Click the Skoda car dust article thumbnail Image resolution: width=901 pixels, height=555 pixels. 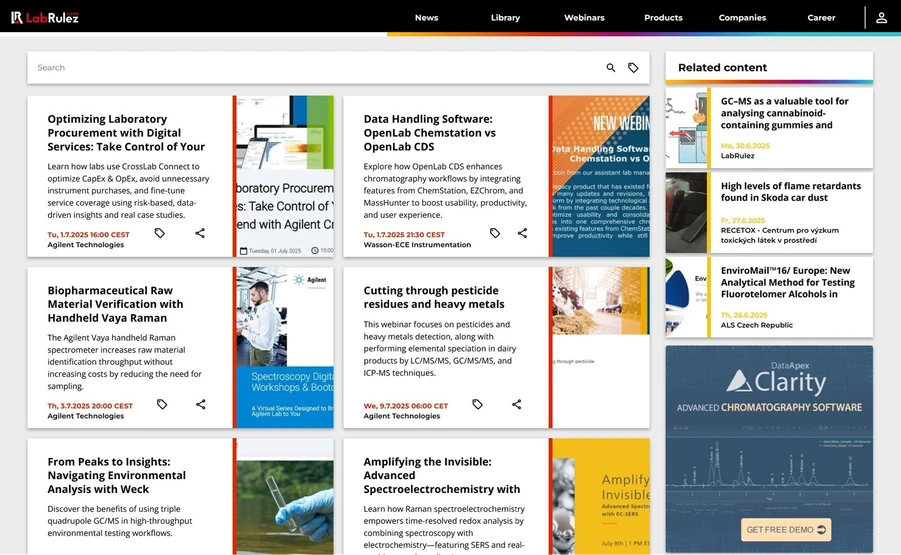click(x=686, y=213)
